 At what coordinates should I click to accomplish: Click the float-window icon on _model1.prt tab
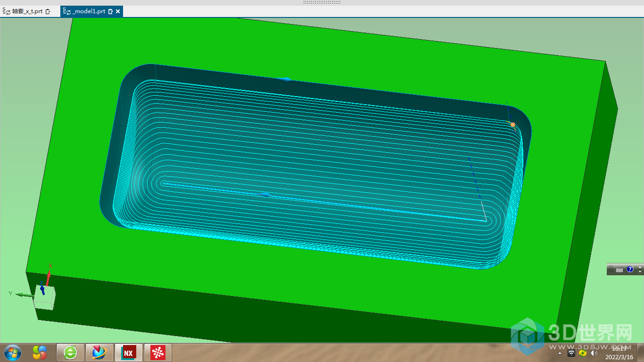110,11
